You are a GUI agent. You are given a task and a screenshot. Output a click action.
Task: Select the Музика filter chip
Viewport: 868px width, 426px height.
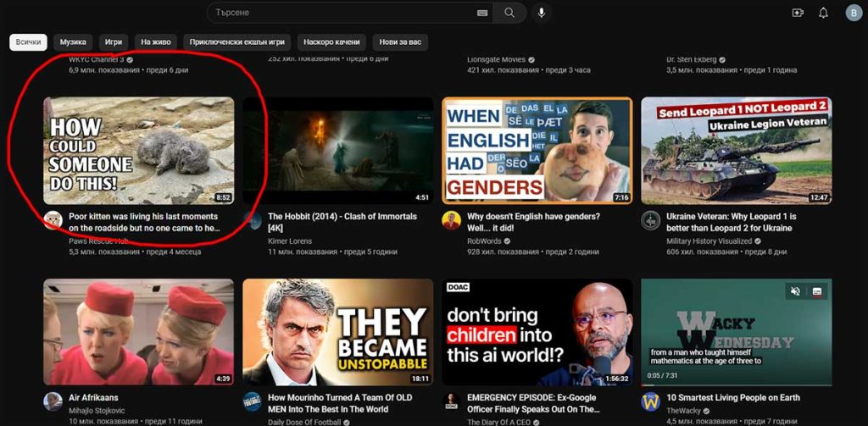(73, 41)
